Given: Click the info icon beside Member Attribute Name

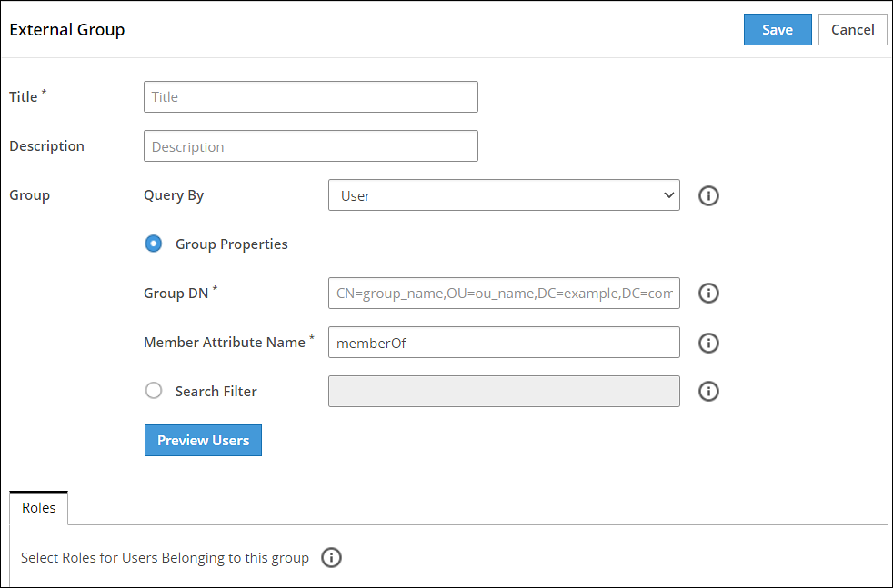Looking at the screenshot, I should pos(708,343).
